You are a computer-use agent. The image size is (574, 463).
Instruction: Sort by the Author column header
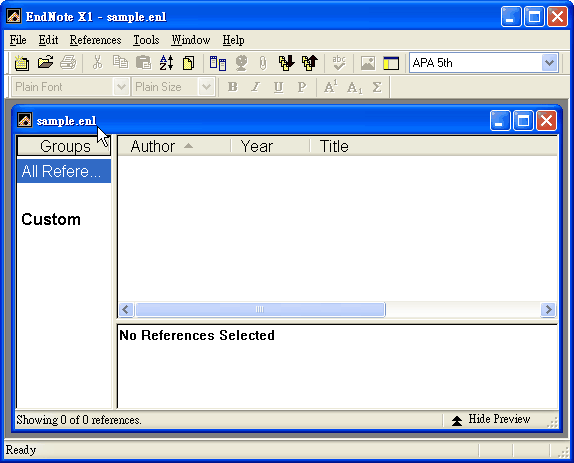[x=174, y=146]
